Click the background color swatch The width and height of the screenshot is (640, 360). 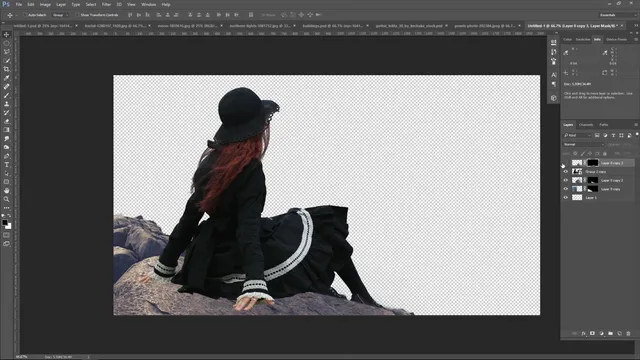[9, 226]
